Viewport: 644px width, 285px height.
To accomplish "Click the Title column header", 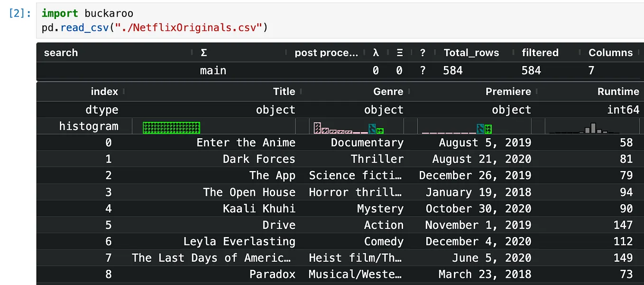I will click(284, 91).
